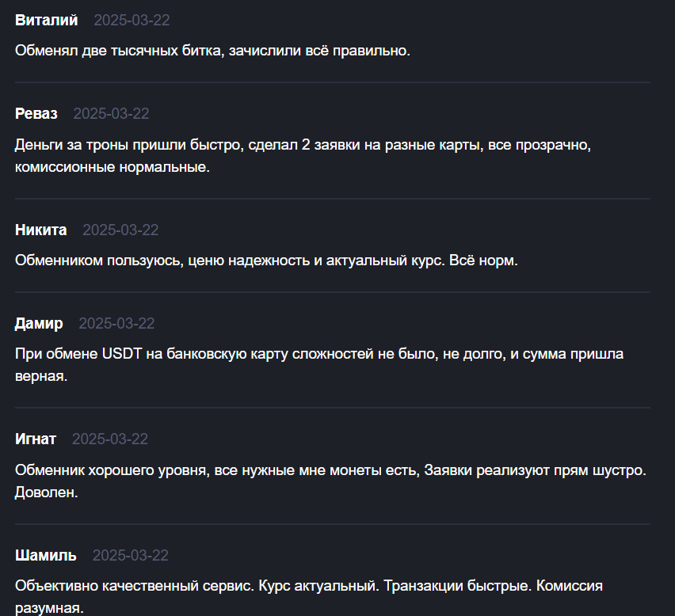Click reviewer name Виталий
Screen dimensions: 675x616
(47, 21)
